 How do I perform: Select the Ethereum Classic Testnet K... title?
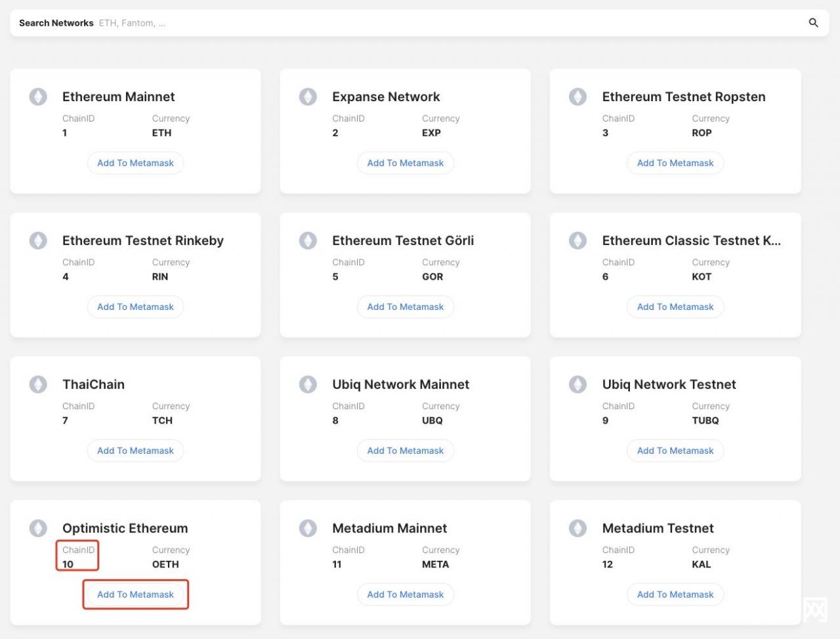tap(692, 240)
